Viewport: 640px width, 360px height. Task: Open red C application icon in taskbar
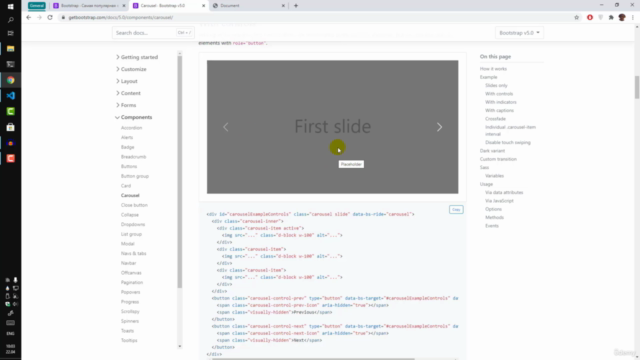11,158
